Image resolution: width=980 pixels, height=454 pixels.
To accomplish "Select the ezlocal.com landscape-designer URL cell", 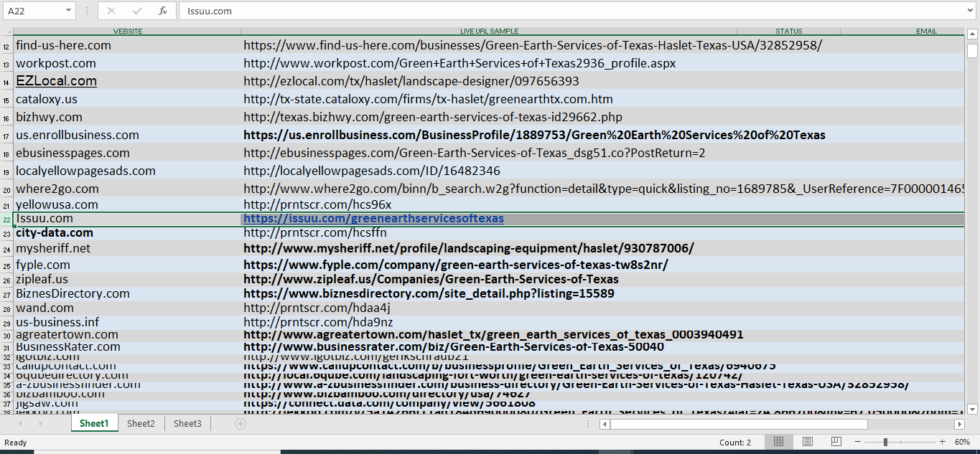I will pyautogui.click(x=489, y=81).
